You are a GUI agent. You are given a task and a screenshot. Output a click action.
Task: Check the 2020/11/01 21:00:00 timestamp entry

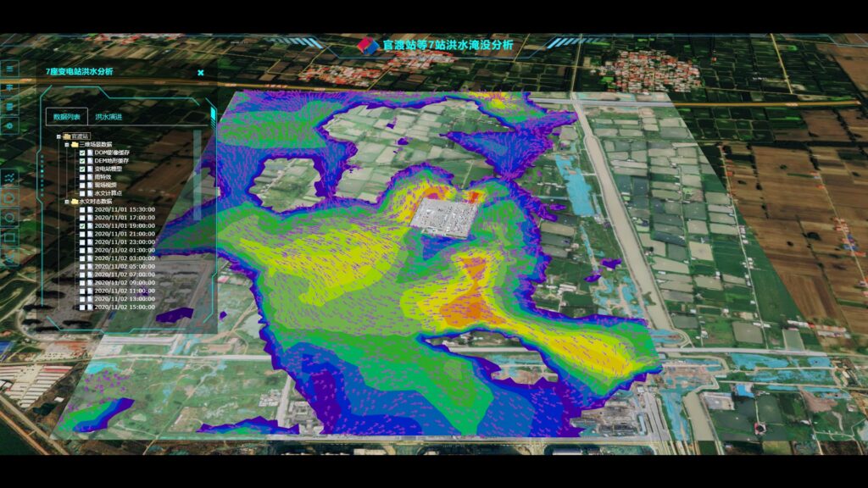[82, 233]
